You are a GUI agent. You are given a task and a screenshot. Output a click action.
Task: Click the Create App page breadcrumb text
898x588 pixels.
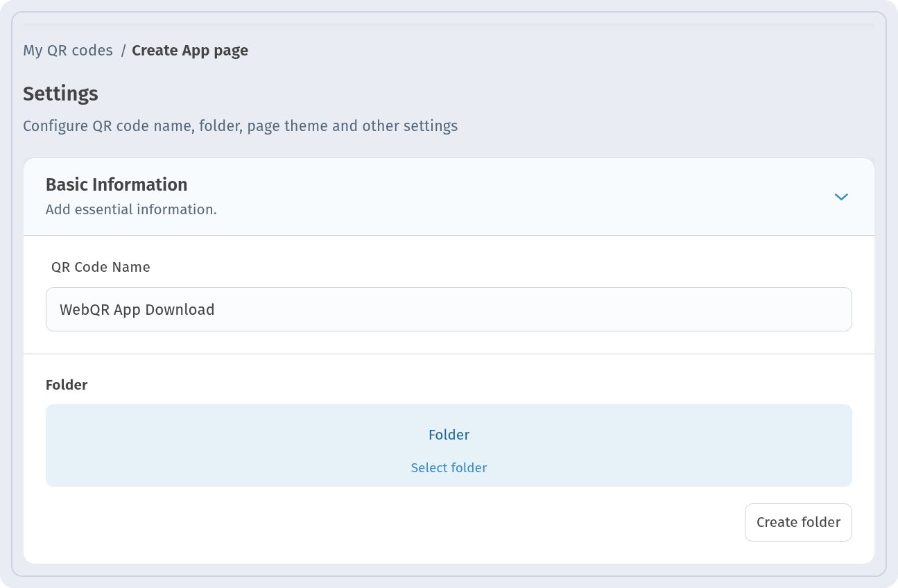[190, 51]
